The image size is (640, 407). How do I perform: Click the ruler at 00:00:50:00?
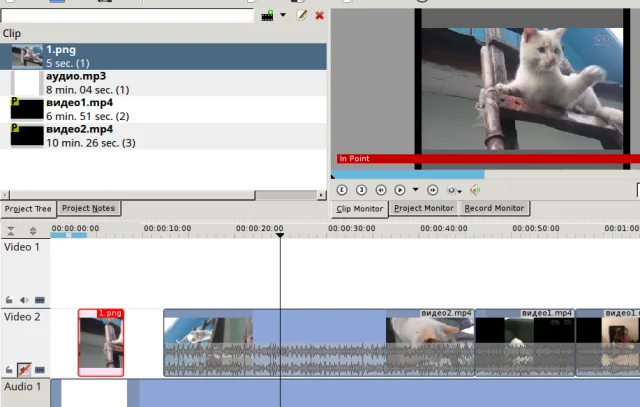(x=536, y=229)
